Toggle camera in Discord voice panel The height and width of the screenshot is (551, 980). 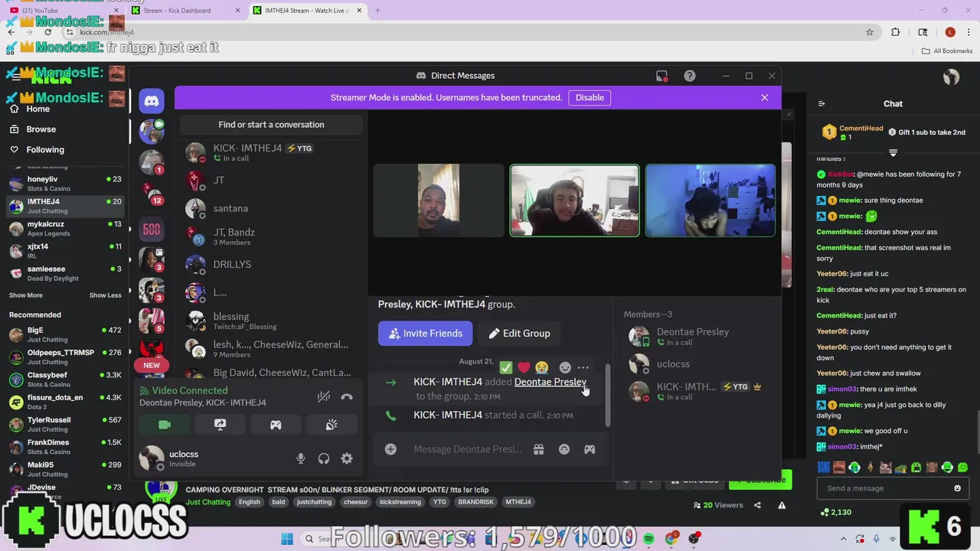pyautogui.click(x=164, y=425)
